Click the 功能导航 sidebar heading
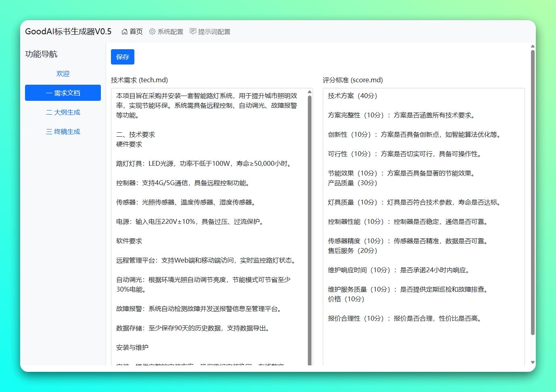Image resolution: width=556 pixels, height=392 pixels. coord(41,54)
